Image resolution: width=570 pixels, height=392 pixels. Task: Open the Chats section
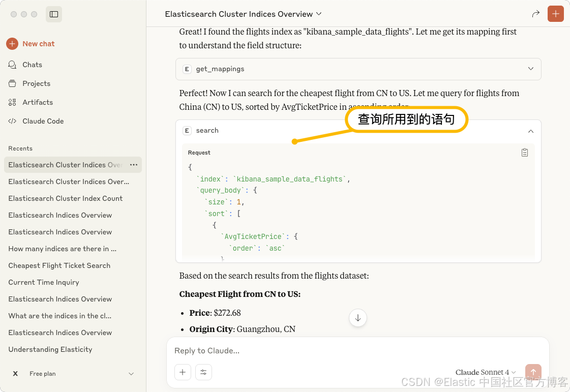(x=32, y=65)
